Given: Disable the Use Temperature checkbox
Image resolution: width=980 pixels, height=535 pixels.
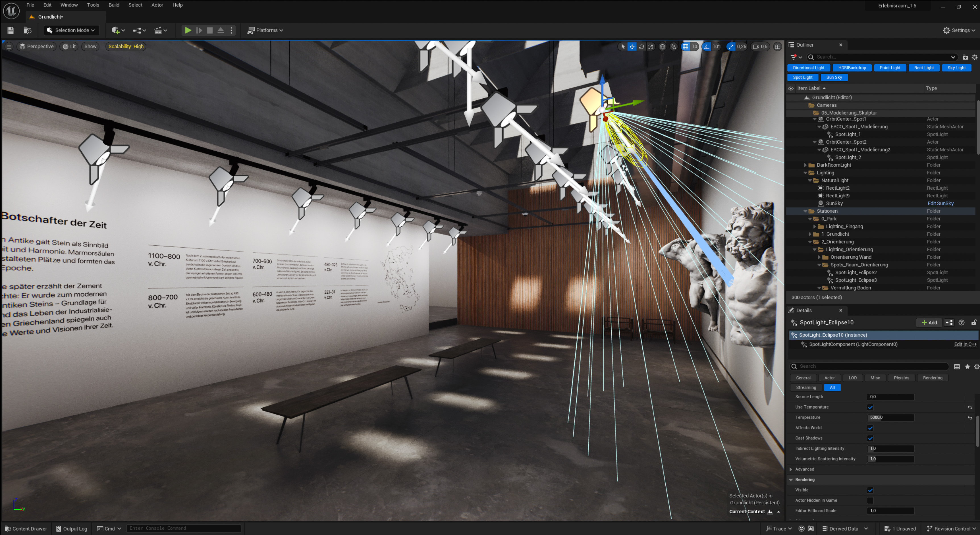Looking at the screenshot, I should 870,407.
